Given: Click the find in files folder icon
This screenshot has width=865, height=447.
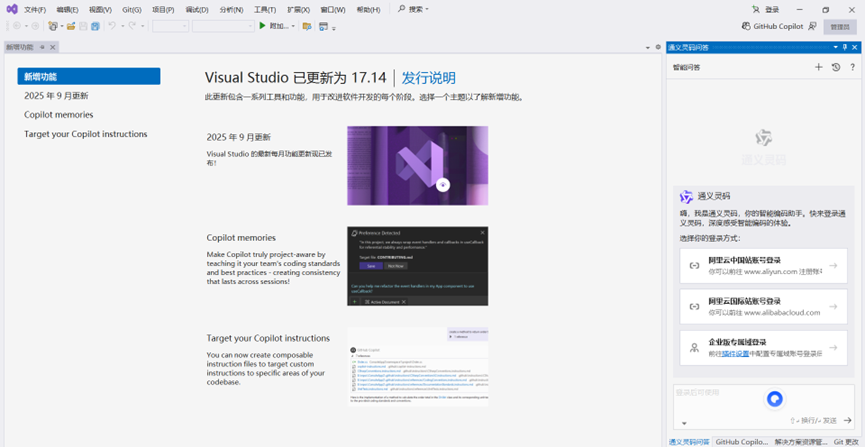Looking at the screenshot, I should point(307,26).
